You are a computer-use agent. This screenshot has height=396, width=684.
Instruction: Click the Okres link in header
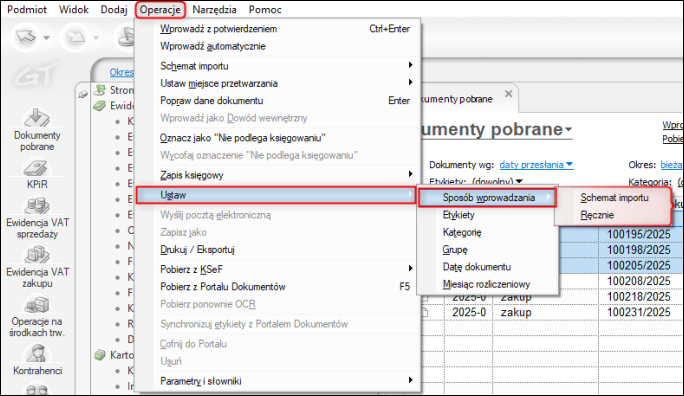[121, 72]
